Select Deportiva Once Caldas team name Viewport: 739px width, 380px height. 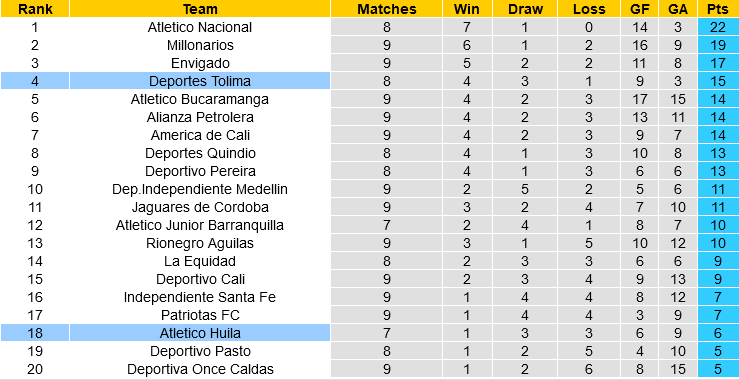(200, 369)
